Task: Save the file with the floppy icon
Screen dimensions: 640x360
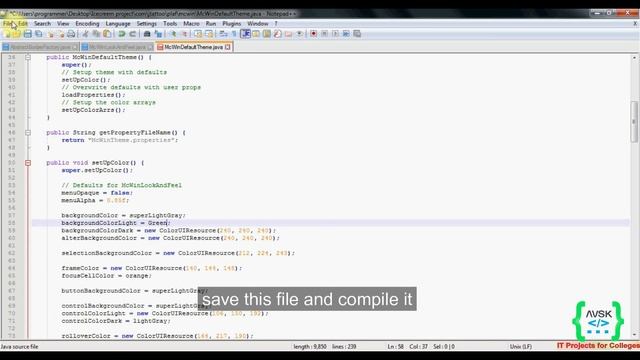Action: click(x=28, y=34)
